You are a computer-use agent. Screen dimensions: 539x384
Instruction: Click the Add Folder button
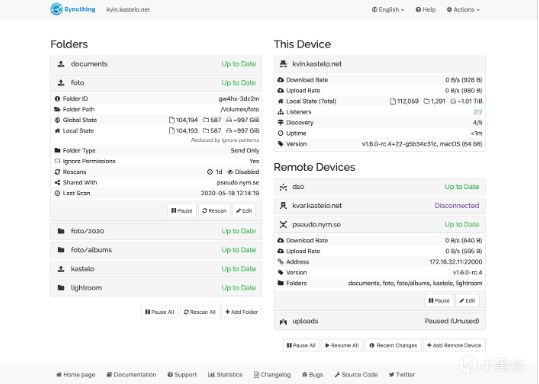pos(242,312)
